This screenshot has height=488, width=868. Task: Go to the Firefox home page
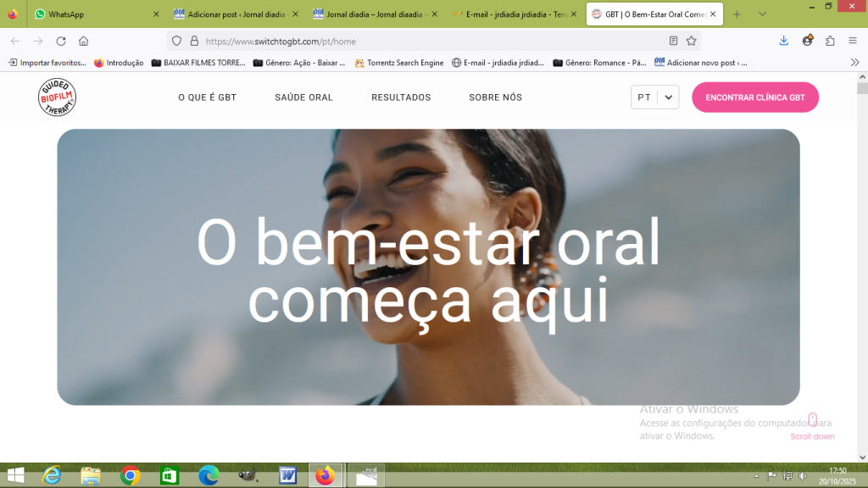point(83,41)
